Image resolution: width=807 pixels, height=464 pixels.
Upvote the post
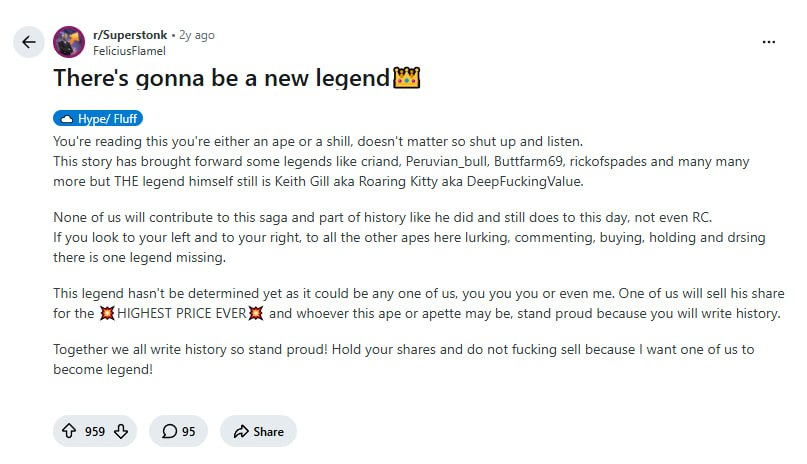[x=69, y=431]
